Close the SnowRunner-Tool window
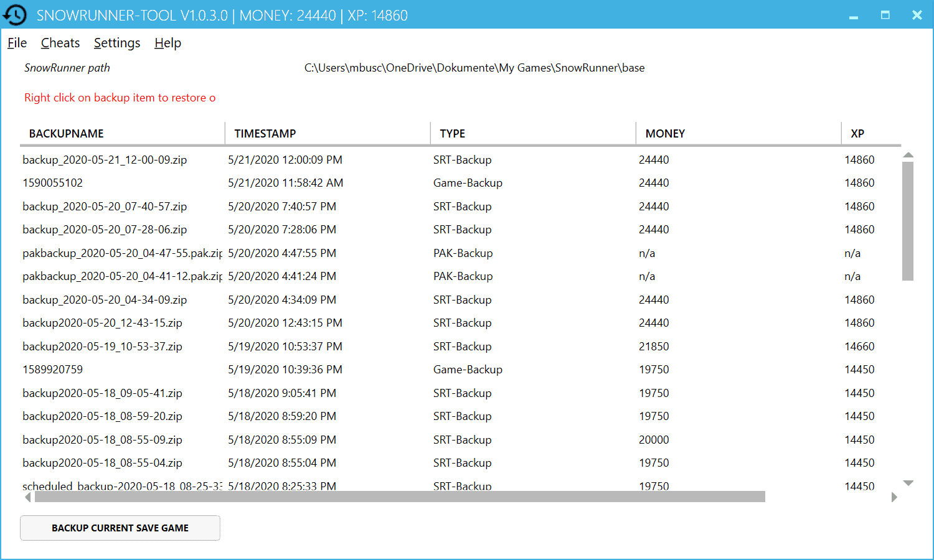This screenshot has height=560, width=934. (x=917, y=15)
